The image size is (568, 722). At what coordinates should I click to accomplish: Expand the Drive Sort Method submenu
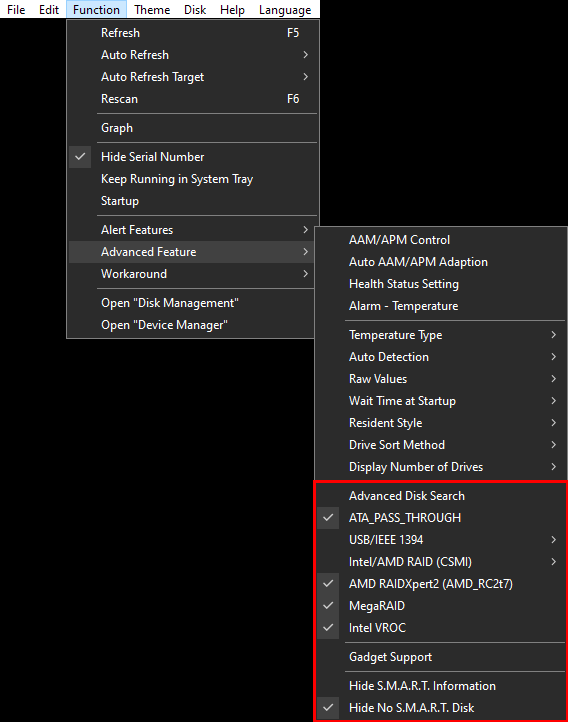(x=441, y=445)
